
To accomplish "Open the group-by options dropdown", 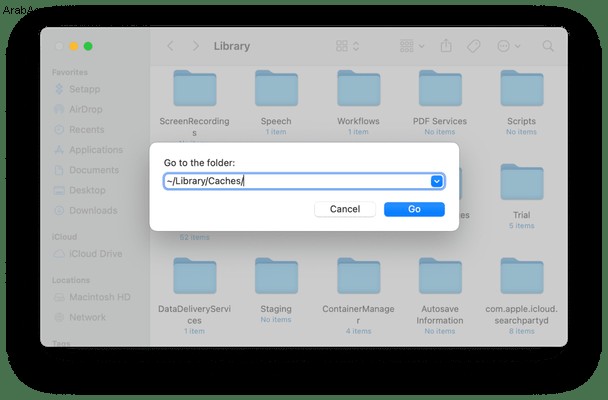I will tap(412, 46).
